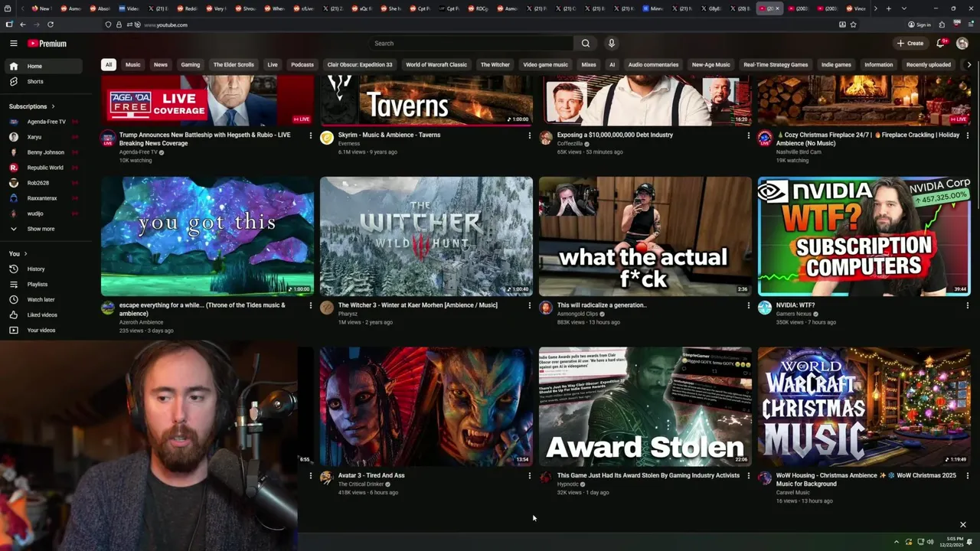Open Gamers Nexus channel avatar

(x=765, y=308)
